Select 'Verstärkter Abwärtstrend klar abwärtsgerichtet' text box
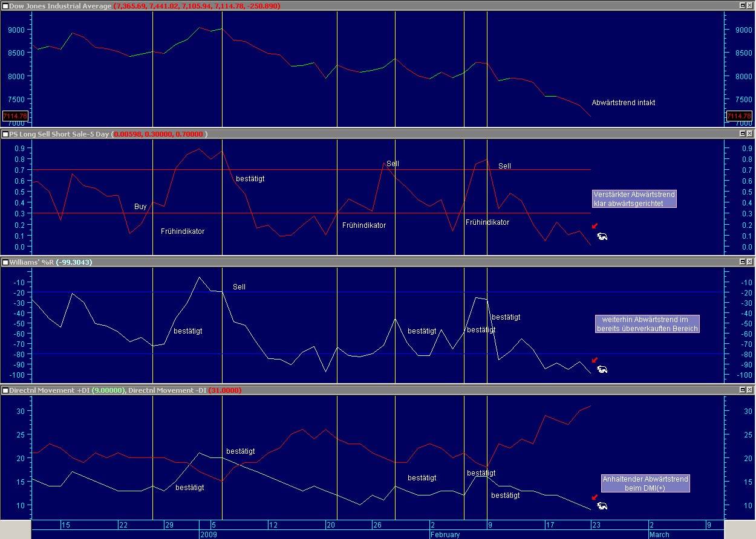This screenshot has width=756, height=539. pos(634,199)
